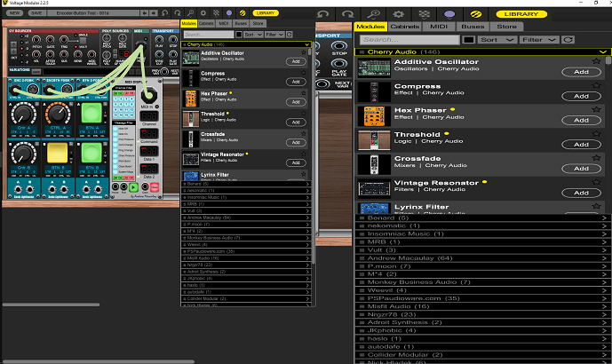Switch to the enlarged MIDI tab
The image size is (612, 364).
pos(439,27)
